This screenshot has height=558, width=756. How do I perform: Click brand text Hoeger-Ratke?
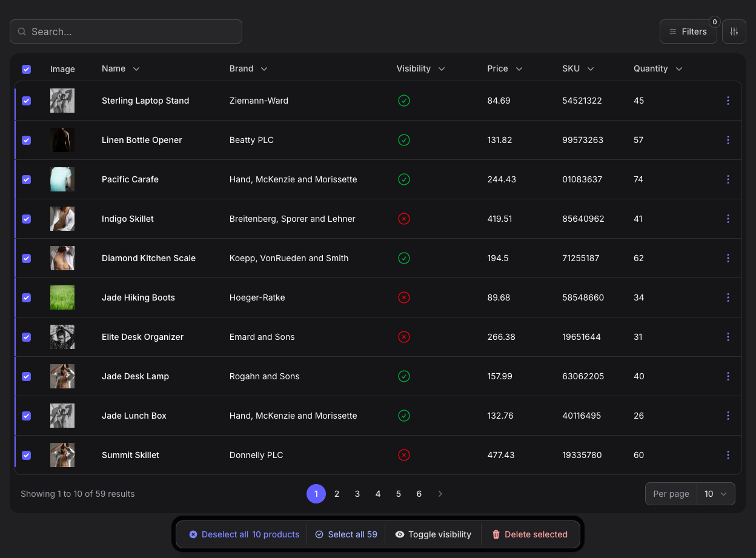click(x=257, y=297)
